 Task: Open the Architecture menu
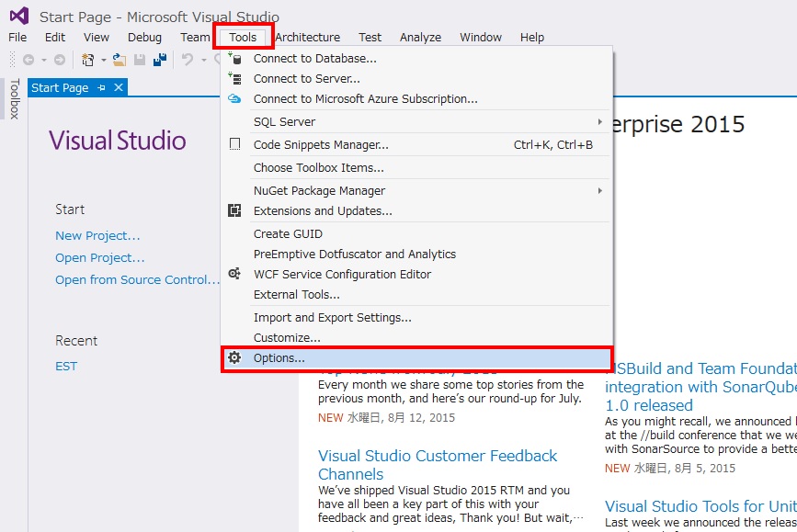(308, 37)
